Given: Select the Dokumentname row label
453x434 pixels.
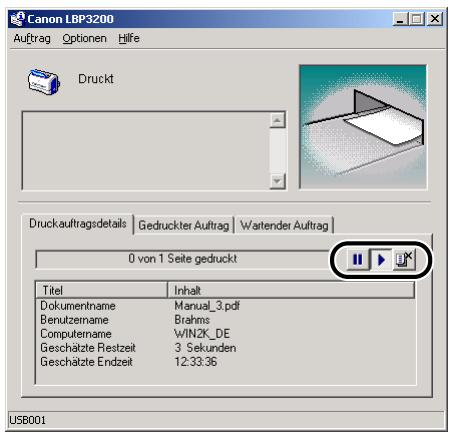Looking at the screenshot, I should pos(78,306).
